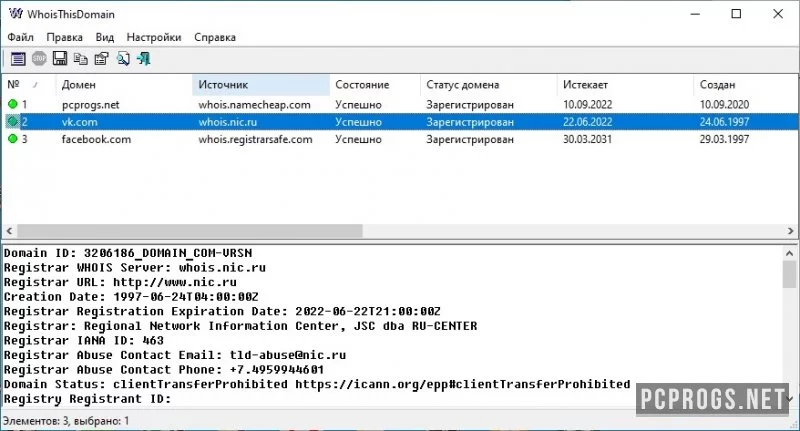Viewport: 800px width, 431px height.
Task: Click the Abuse Contact Email line
Action: pos(175,355)
